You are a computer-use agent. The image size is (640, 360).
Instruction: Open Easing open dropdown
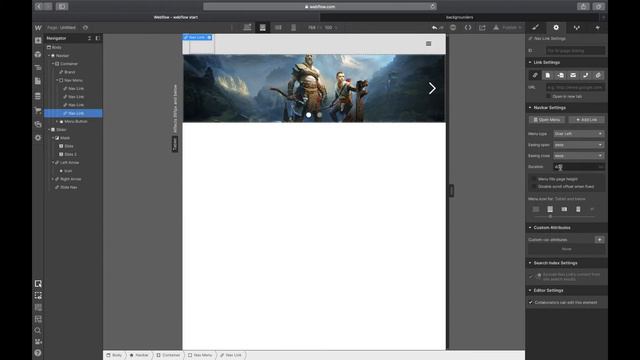pos(579,145)
